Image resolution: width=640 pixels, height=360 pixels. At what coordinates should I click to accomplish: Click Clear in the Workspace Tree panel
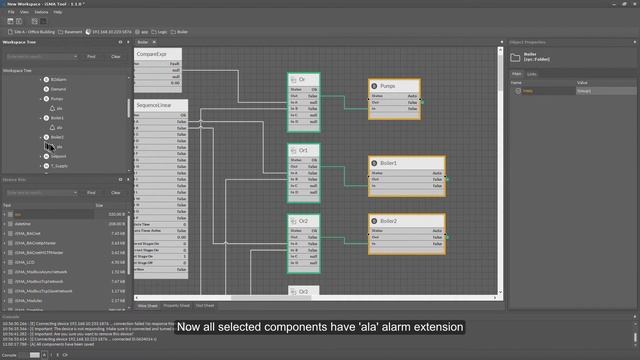[116, 56]
